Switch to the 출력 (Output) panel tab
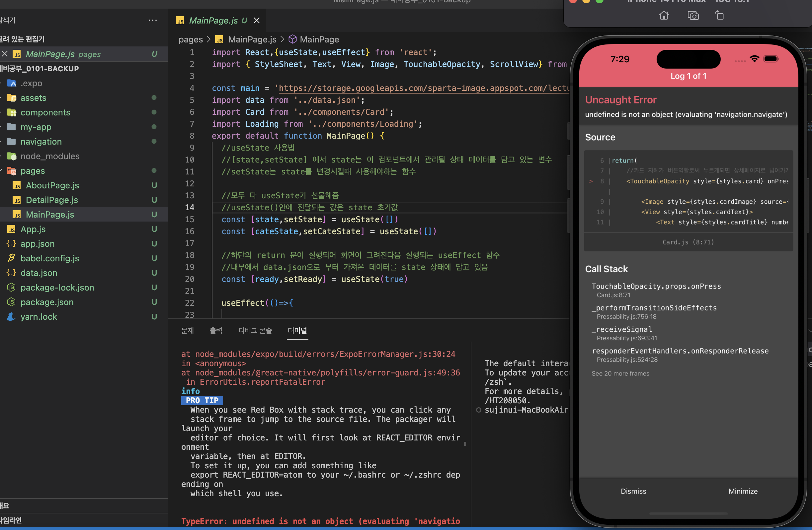Screen dimensions: 812x530 coord(216,330)
